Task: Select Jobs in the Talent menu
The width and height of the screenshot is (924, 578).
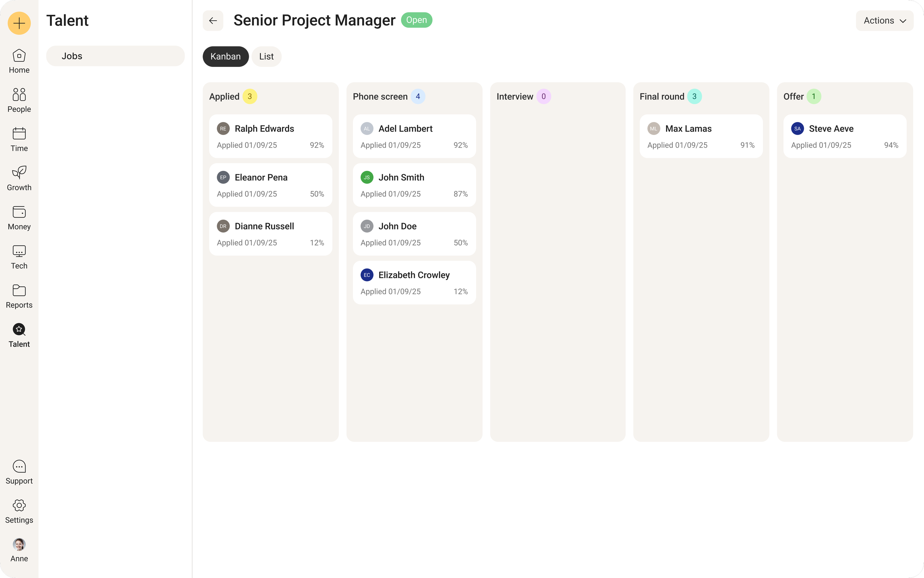Action: 115,56
